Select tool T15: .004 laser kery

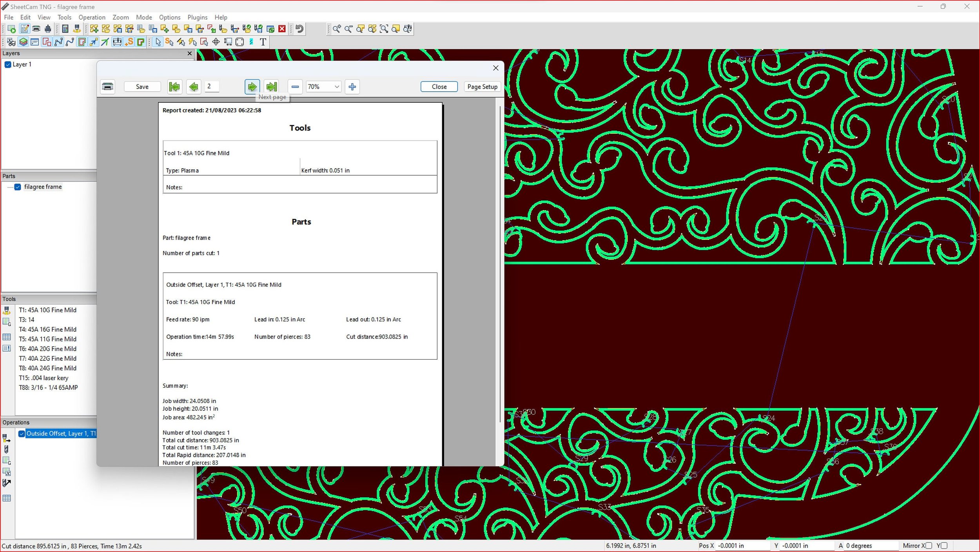click(x=44, y=378)
